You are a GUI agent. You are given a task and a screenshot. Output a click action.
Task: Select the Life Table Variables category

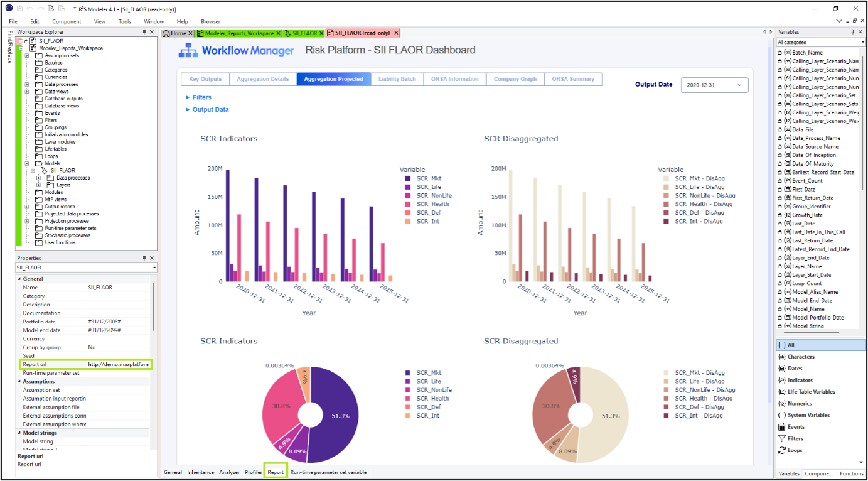(x=820, y=392)
